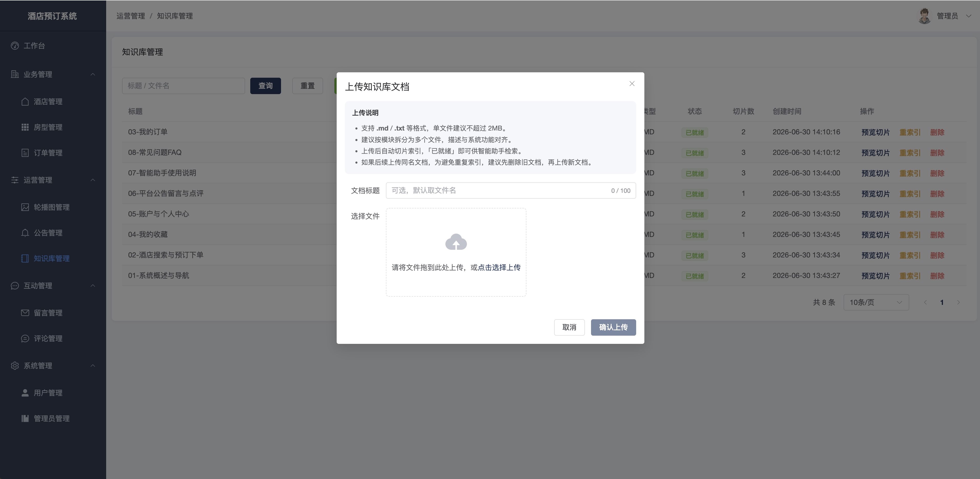Click the cloud upload icon
980x479 pixels.
456,242
